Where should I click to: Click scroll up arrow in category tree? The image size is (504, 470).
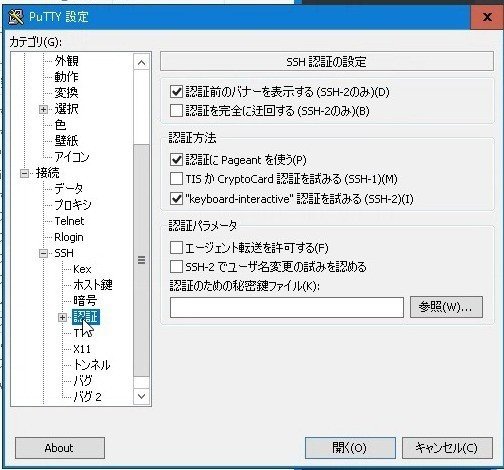coord(141,63)
